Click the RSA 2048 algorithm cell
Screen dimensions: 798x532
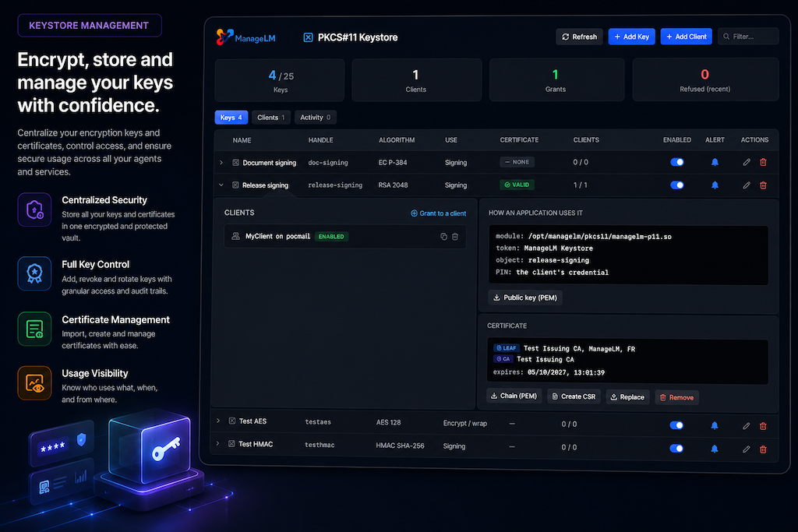tap(393, 185)
